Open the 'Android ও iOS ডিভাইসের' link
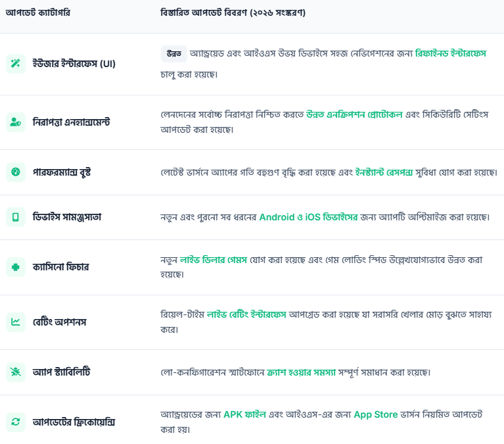The width and height of the screenshot is (504, 444). pyautogui.click(x=309, y=216)
